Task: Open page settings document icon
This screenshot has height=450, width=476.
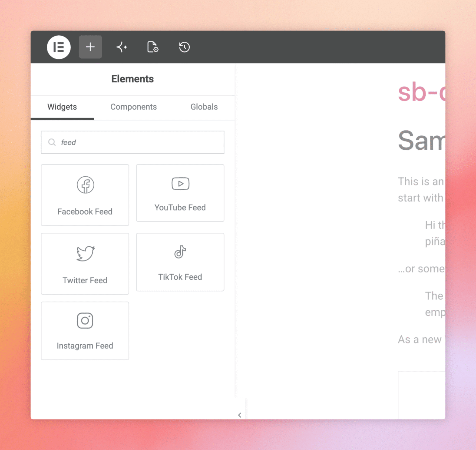Action: [x=153, y=47]
